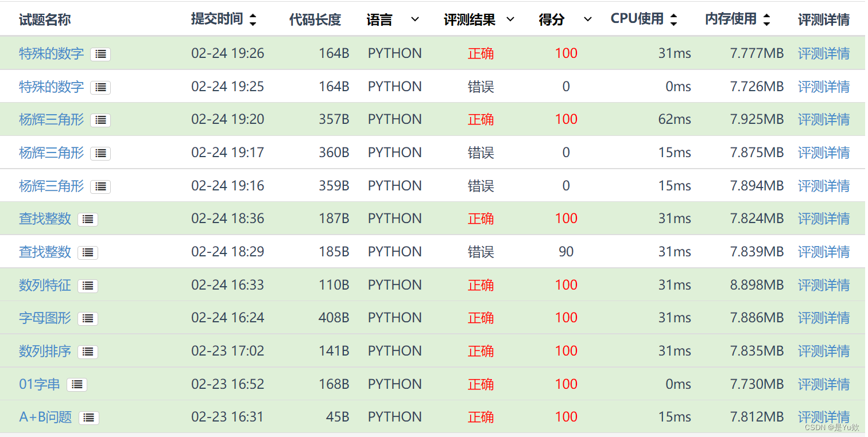
Task: Click the 试题名称 column header
Action: pyautogui.click(x=45, y=20)
